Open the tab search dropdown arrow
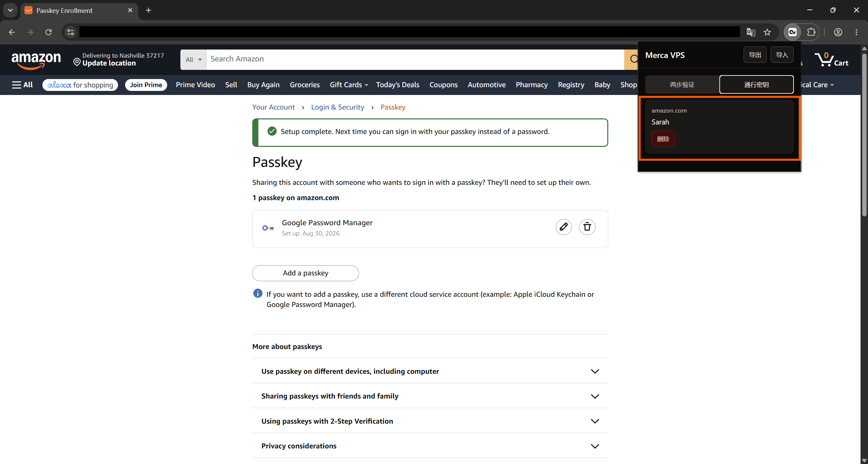Screen dimensions: 868x464 10,10
